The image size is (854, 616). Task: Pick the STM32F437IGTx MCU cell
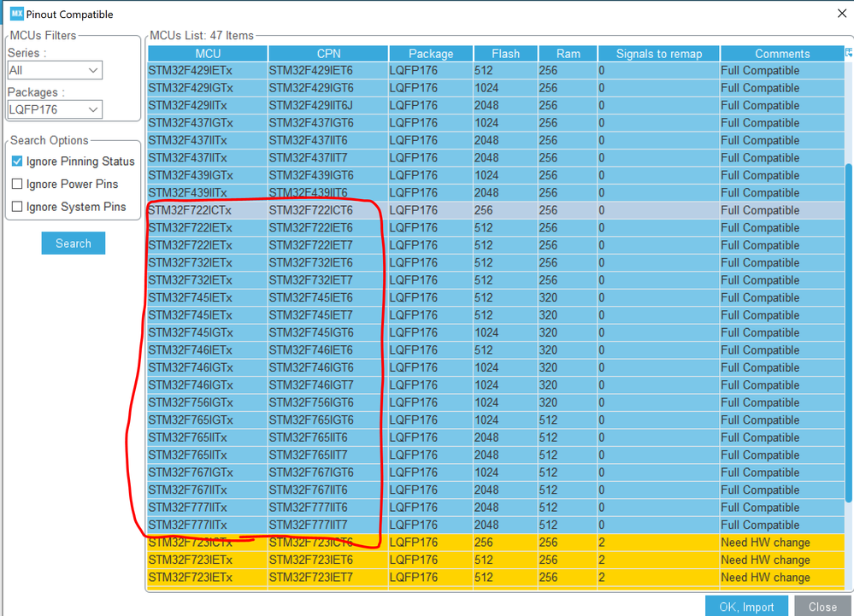[x=208, y=123]
